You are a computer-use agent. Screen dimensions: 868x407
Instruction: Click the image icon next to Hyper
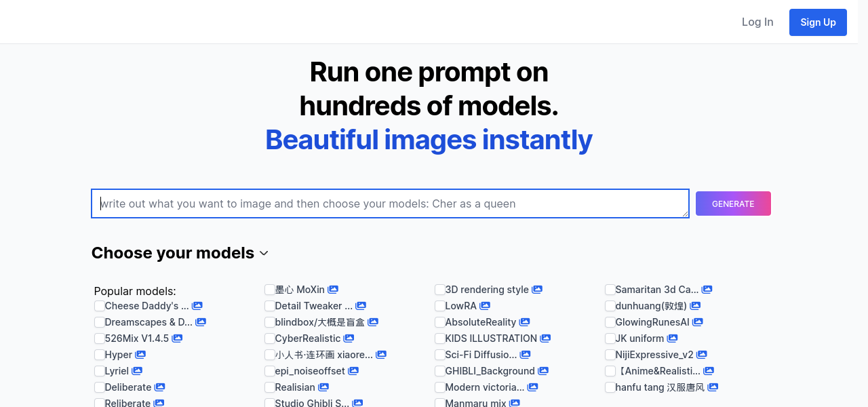(140, 355)
